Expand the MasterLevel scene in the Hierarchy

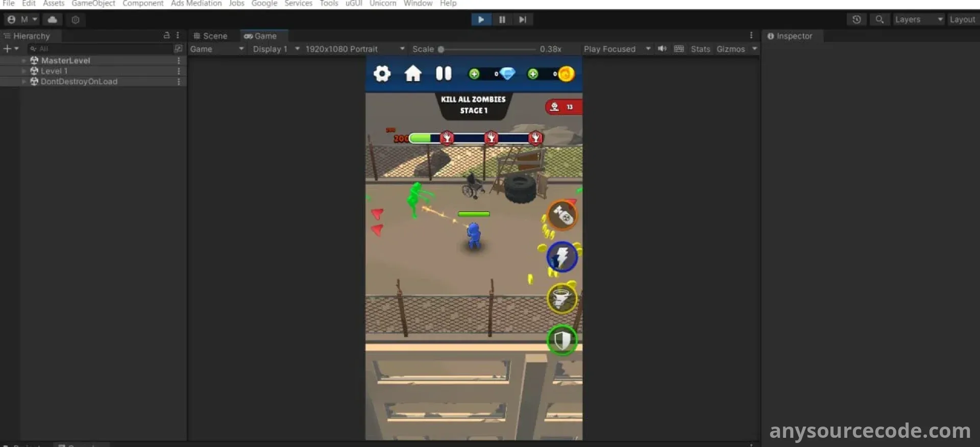23,60
